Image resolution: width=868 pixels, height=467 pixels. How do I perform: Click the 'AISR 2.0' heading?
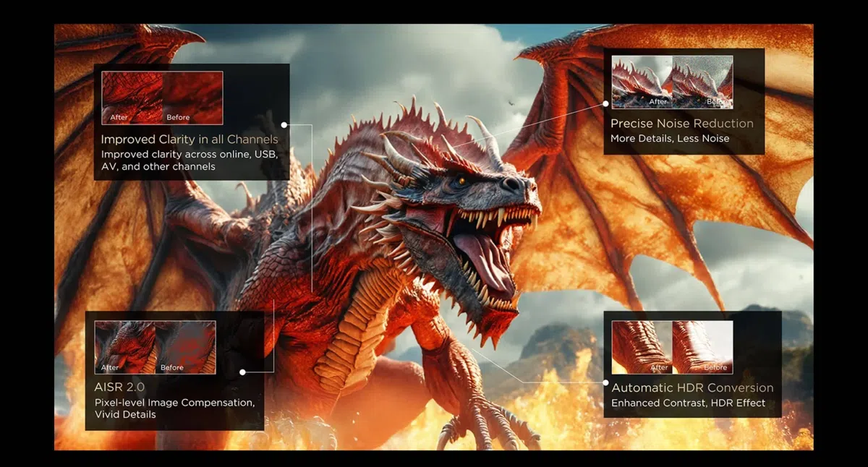click(119, 387)
